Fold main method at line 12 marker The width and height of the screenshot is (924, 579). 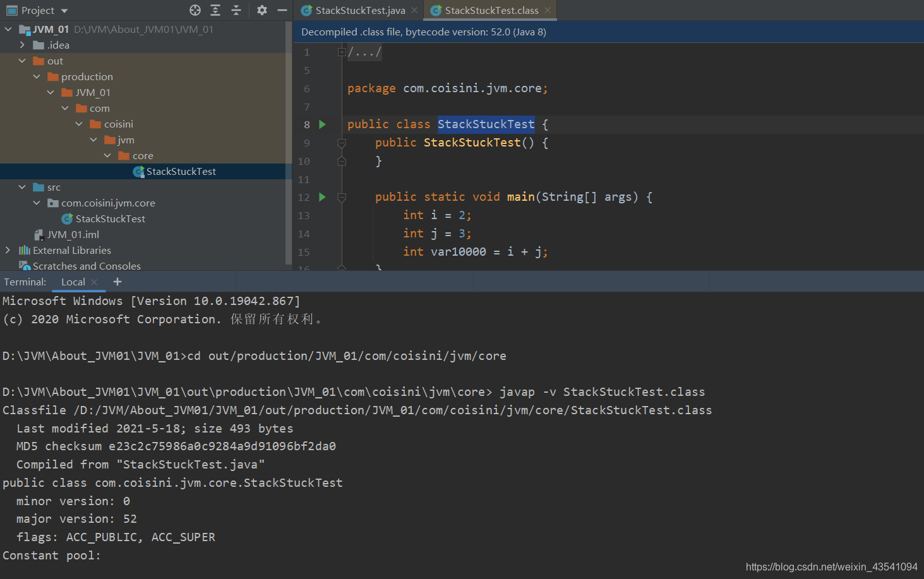pos(342,198)
